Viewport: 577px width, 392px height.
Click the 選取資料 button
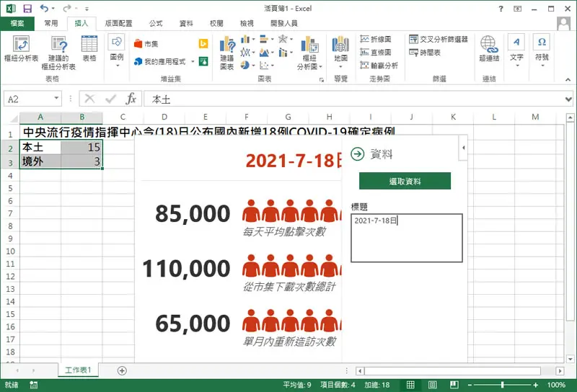click(x=405, y=181)
